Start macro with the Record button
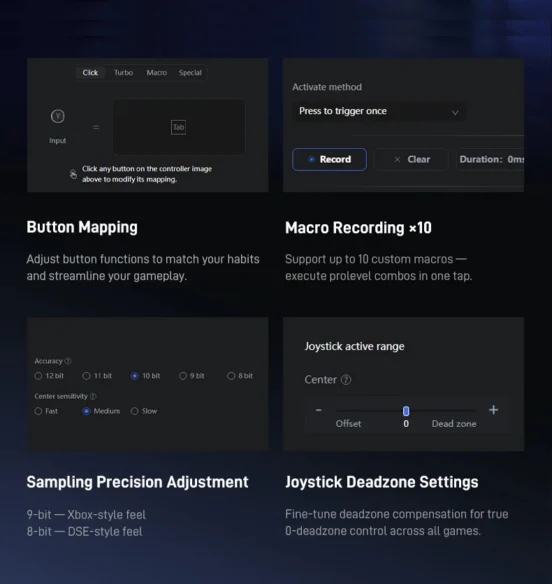Image resolution: width=552 pixels, height=584 pixels. click(x=329, y=159)
